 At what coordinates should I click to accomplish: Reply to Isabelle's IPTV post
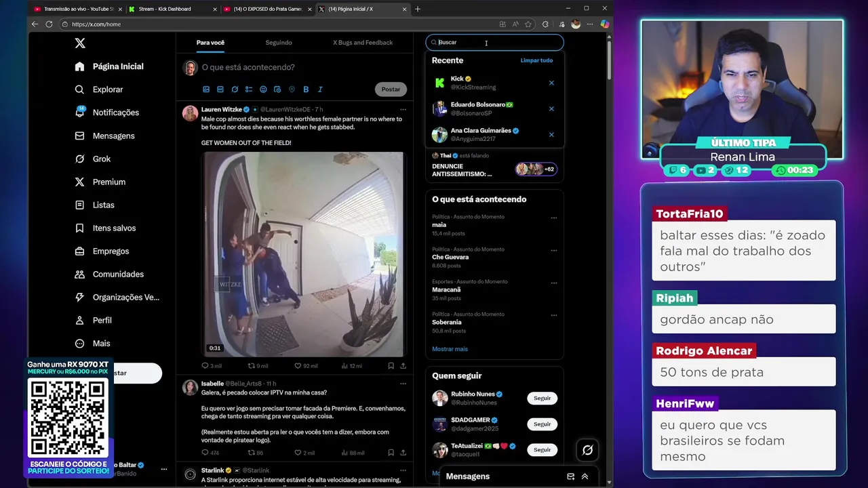tap(210, 453)
